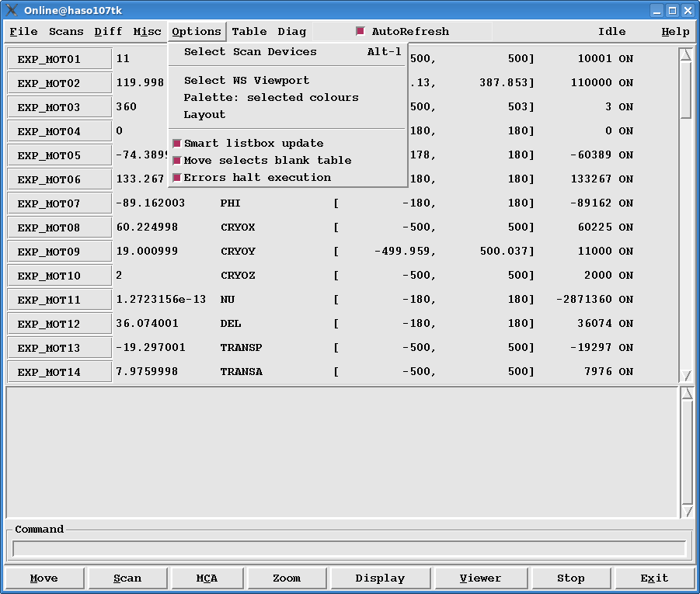Image resolution: width=700 pixels, height=594 pixels.
Task: Click the EXP_MOT05 device button
Action: 59,155
